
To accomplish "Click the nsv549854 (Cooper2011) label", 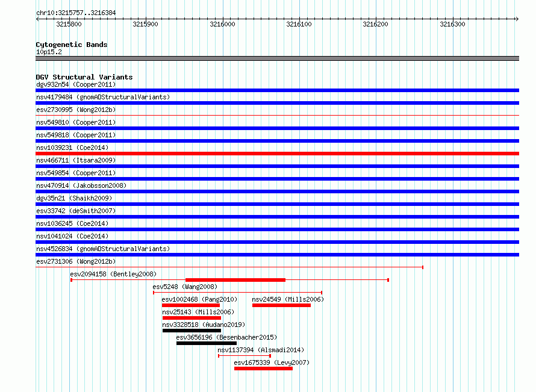I will [x=76, y=173].
